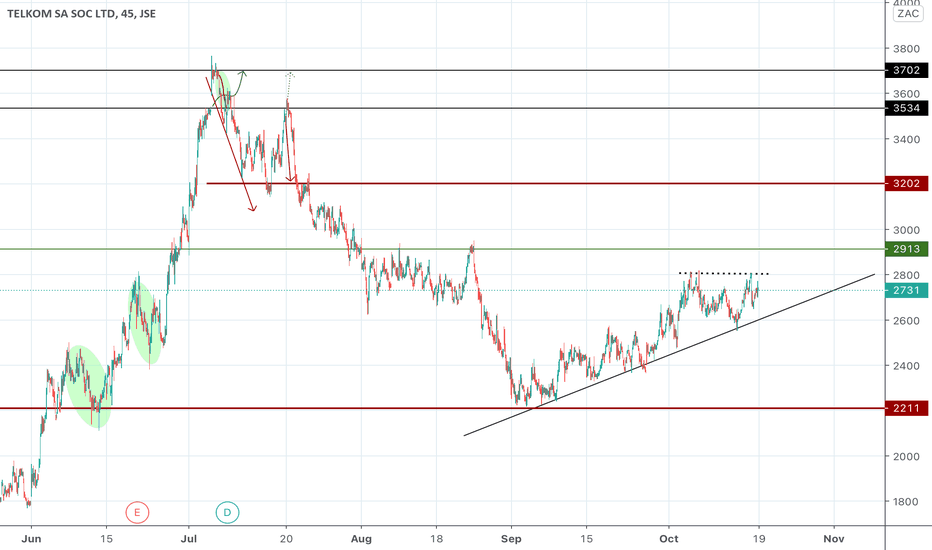Click the dividend 'D' marker icon

[x=227, y=513]
